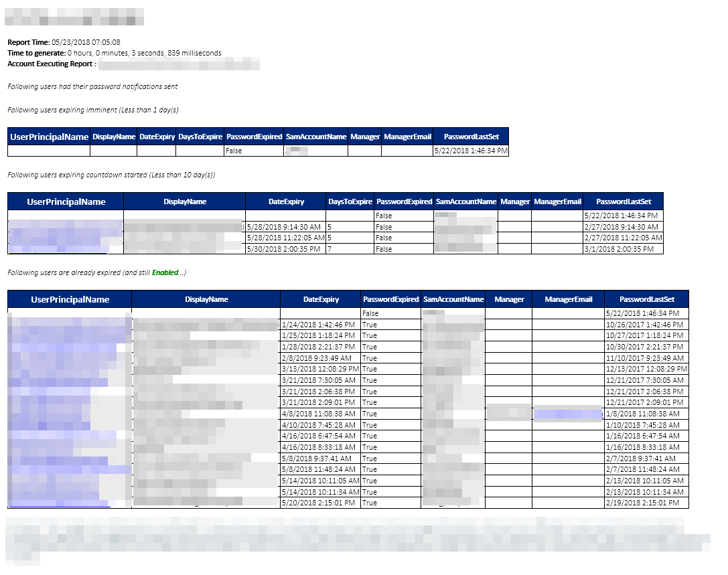The height and width of the screenshot is (575, 728).
Task: Click the DisplayName header in countdown table
Action: click(184, 201)
